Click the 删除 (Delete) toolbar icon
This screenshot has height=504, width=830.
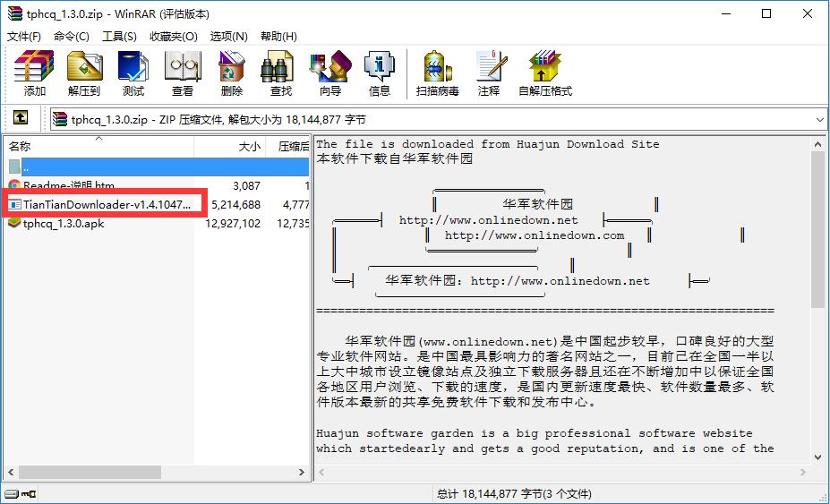tap(231, 66)
